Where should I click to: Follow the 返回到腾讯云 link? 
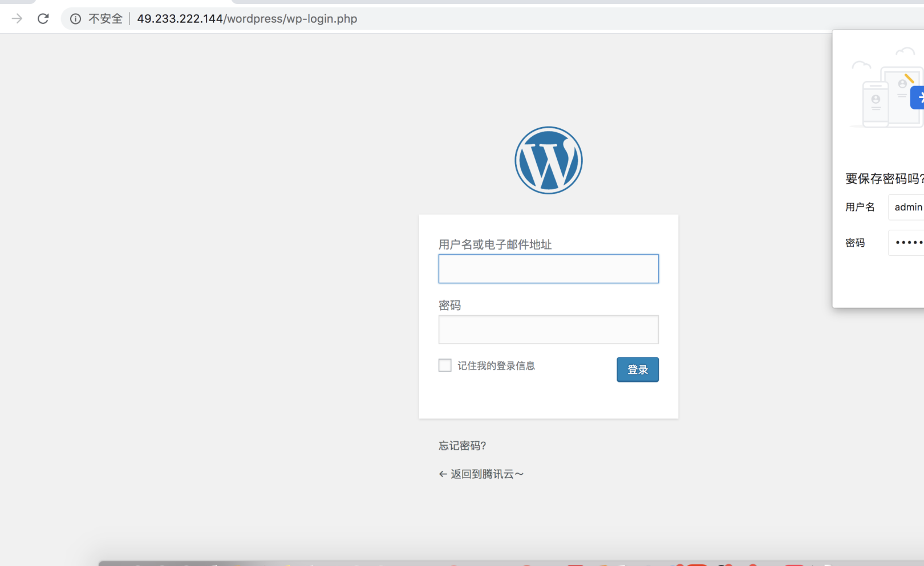tap(481, 474)
